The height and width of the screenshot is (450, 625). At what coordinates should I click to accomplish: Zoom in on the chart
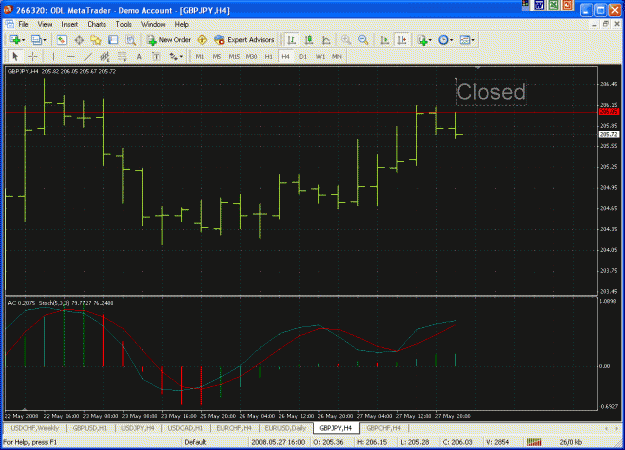pyautogui.click(x=346, y=40)
